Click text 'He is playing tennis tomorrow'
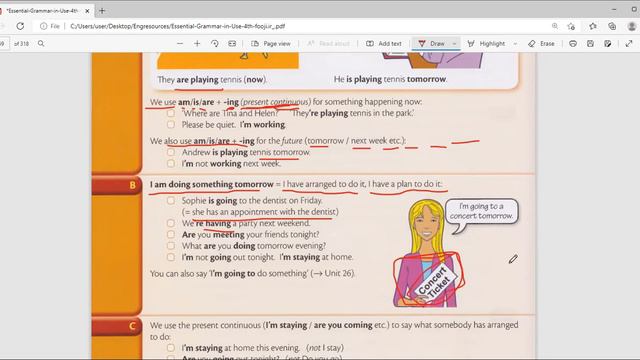 [x=390, y=79]
